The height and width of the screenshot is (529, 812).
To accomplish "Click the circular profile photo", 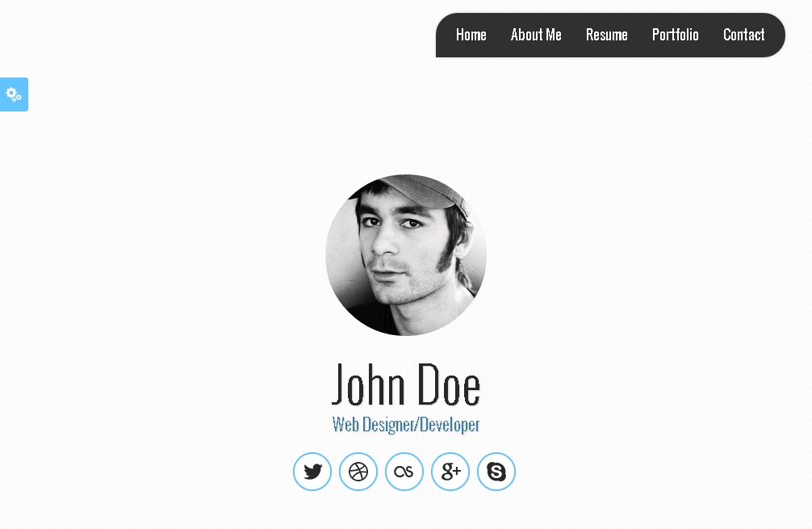I will coord(406,255).
